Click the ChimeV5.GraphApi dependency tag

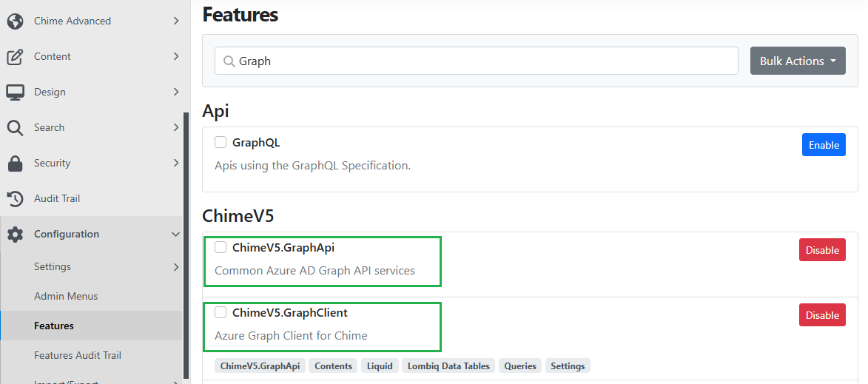(x=260, y=366)
